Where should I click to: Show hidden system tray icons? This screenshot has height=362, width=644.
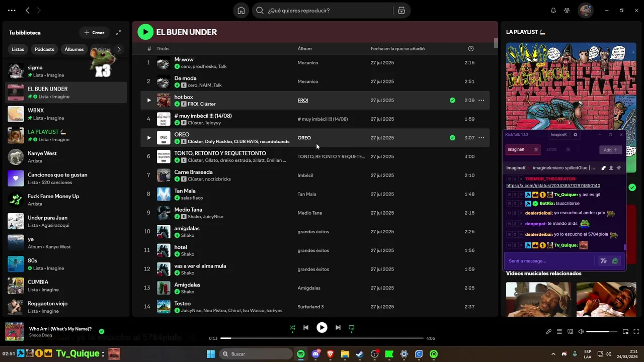tap(553, 354)
